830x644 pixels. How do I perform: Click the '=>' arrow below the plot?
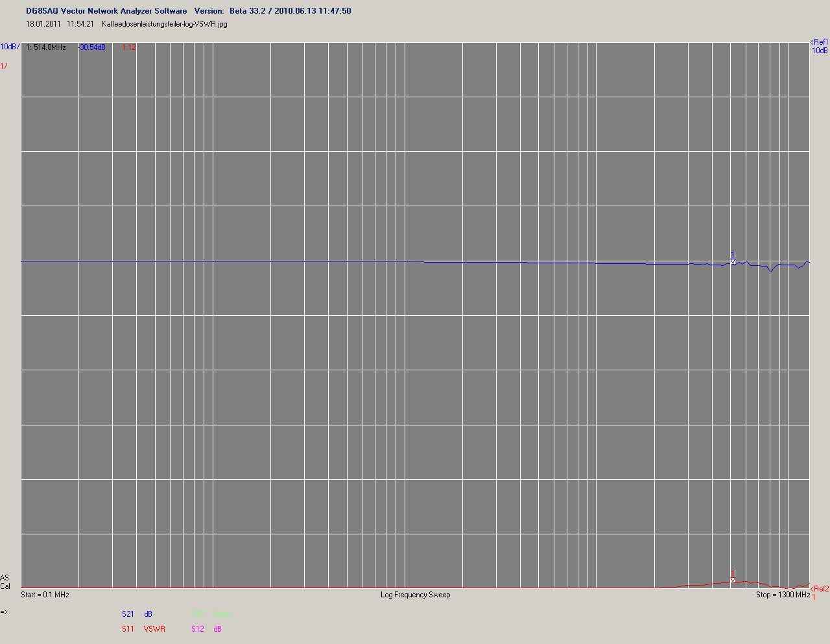[x=4, y=612]
